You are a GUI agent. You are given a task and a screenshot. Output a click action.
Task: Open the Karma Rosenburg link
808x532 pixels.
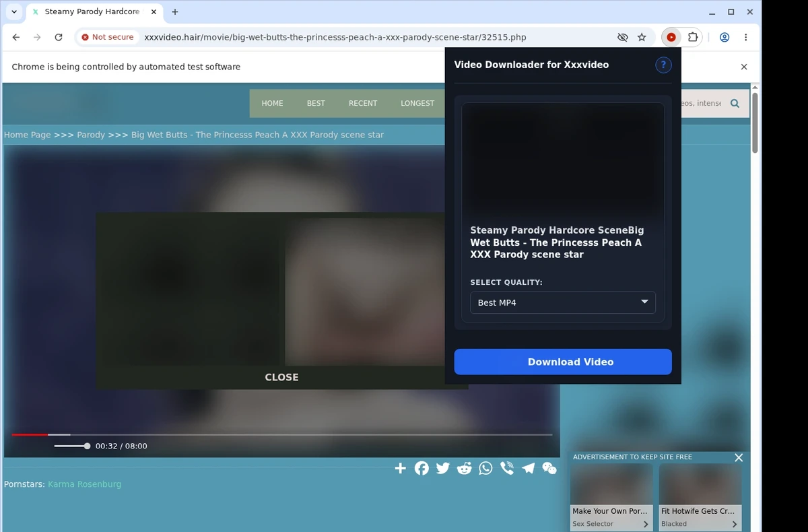(85, 484)
